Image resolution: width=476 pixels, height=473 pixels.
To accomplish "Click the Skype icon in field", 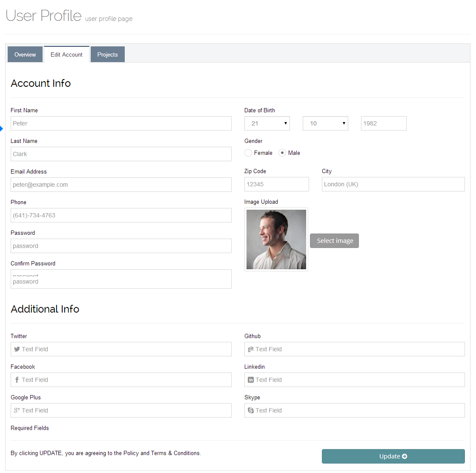I will point(251,410).
